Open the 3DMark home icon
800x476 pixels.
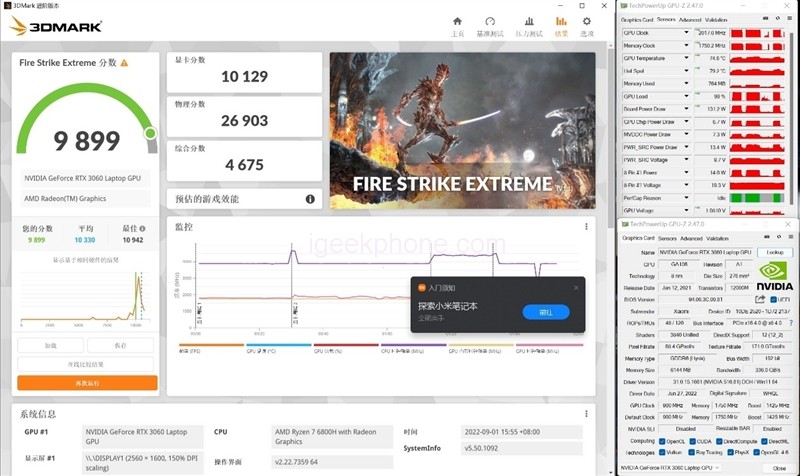pyautogui.click(x=457, y=23)
